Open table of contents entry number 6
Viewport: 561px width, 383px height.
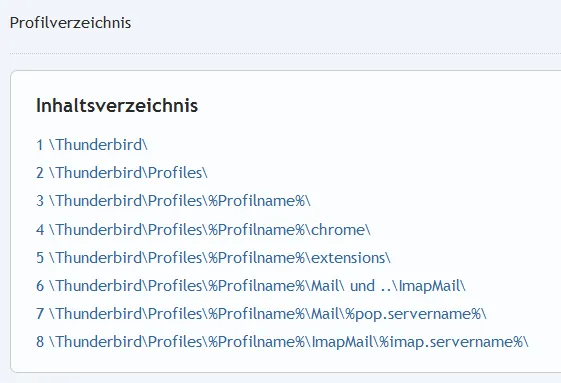point(251,286)
